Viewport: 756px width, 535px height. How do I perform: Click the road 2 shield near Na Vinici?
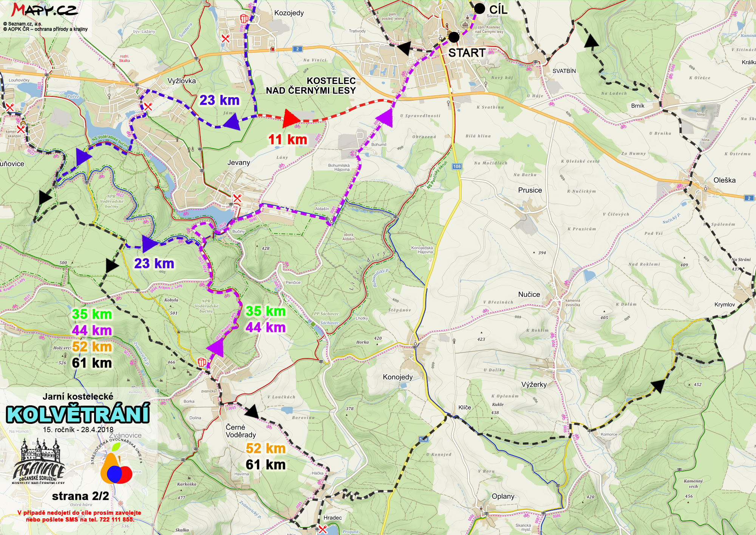click(x=297, y=49)
